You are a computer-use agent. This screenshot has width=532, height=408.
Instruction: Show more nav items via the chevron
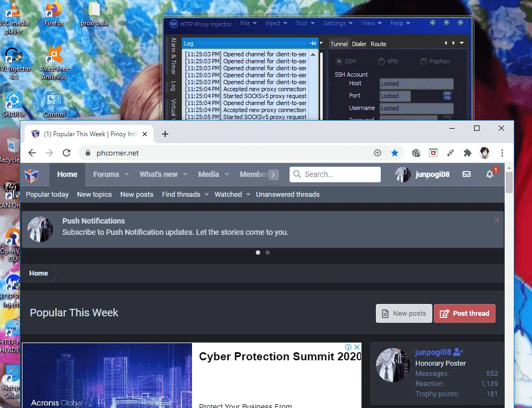[274, 175]
